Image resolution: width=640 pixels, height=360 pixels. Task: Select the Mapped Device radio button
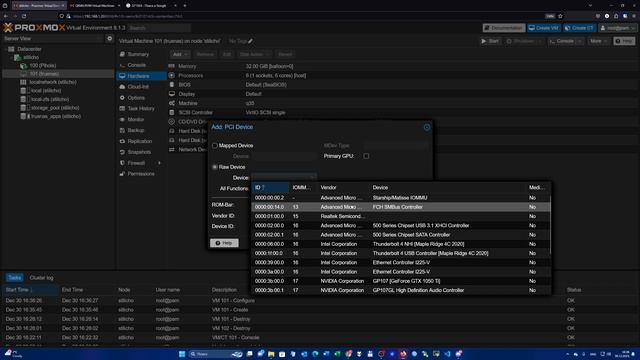(215, 145)
